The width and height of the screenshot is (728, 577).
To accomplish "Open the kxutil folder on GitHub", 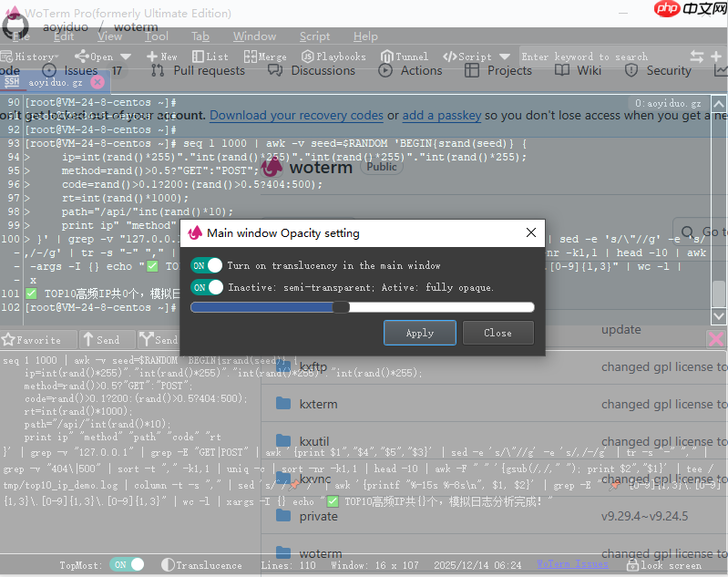I will click(x=314, y=441).
